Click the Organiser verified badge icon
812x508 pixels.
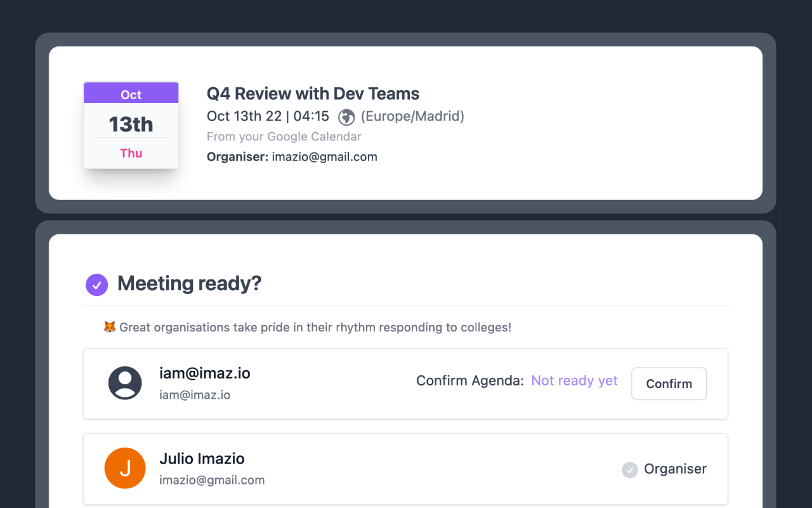tap(629, 470)
